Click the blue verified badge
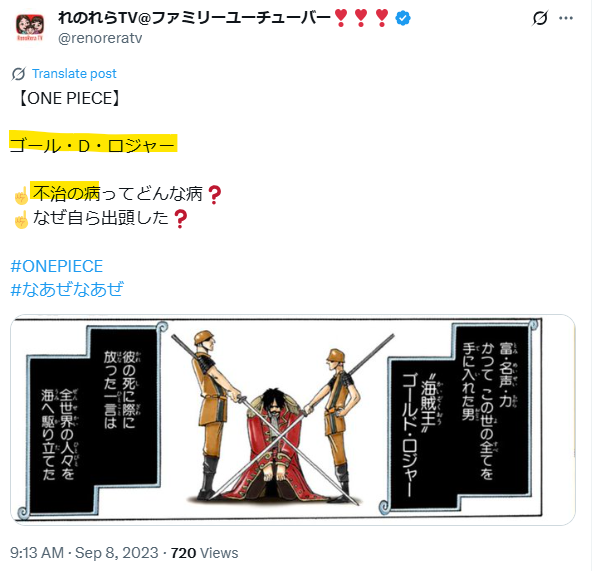Screen dimensions: 592x571 coord(403,18)
